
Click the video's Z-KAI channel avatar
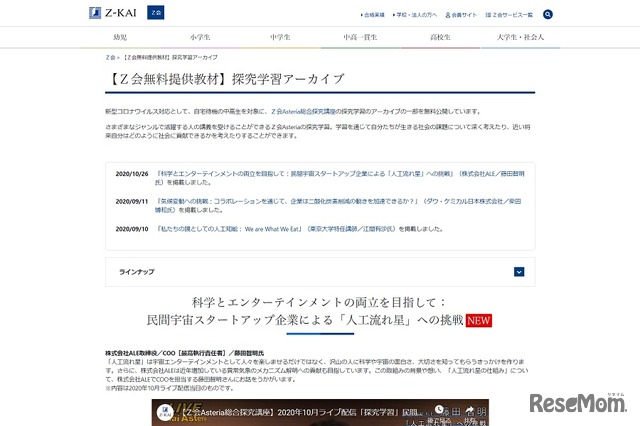166,413
